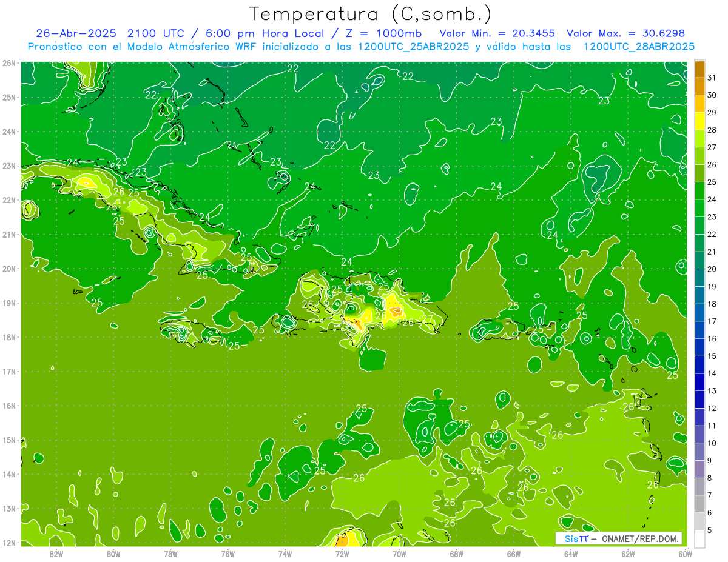Click the 'Temperatura (C,somb.)' map title
Image resolution: width=728 pixels, height=562 pixels.
click(x=371, y=14)
